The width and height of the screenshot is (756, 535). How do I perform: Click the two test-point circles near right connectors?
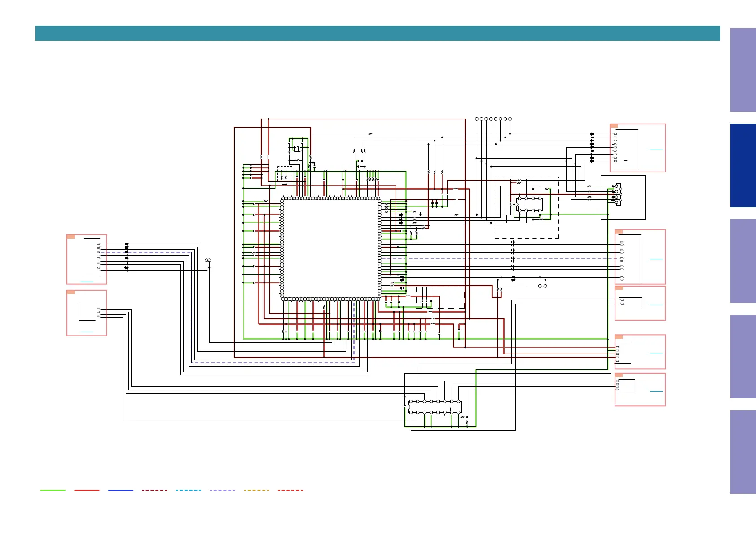[x=542, y=286]
